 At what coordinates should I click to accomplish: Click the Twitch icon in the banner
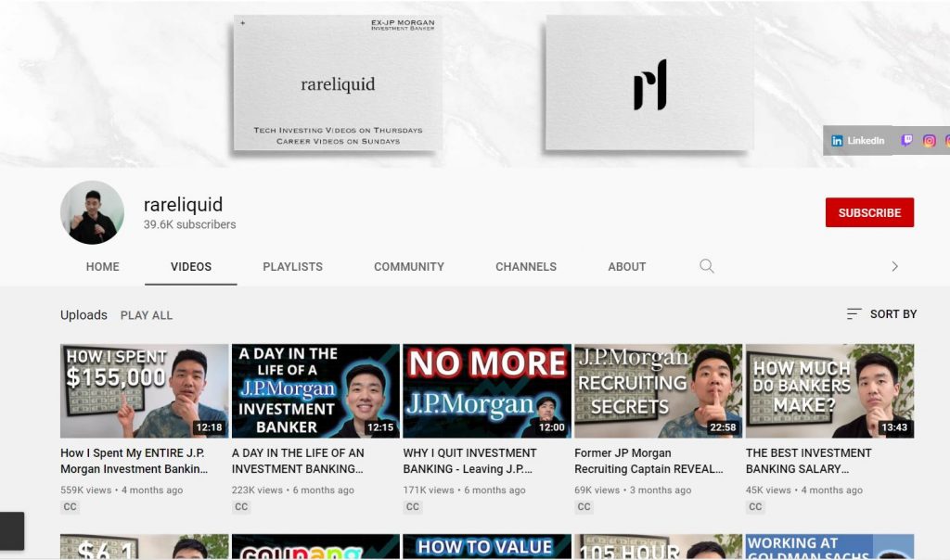(x=906, y=141)
